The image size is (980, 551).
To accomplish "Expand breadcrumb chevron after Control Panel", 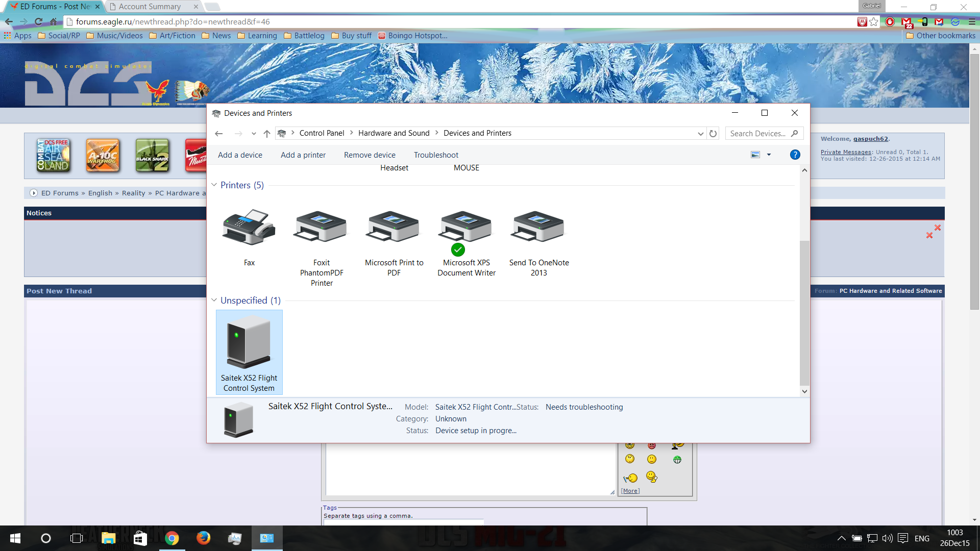I will click(351, 133).
